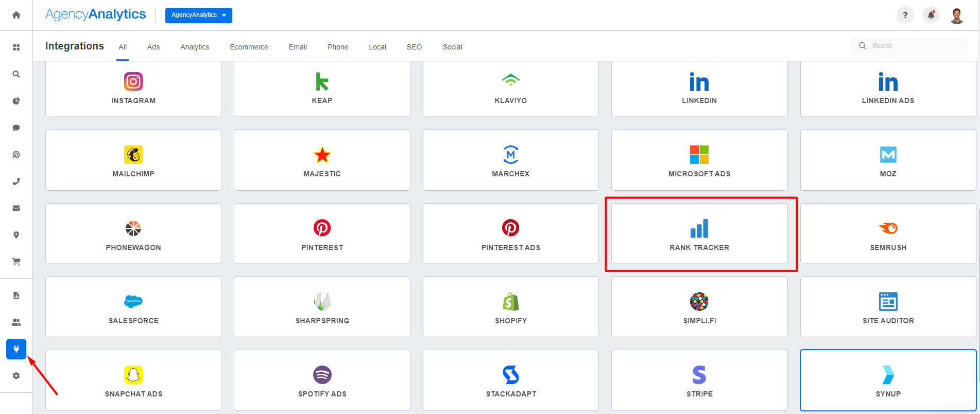Open the SYNUP integration card

[888, 380]
